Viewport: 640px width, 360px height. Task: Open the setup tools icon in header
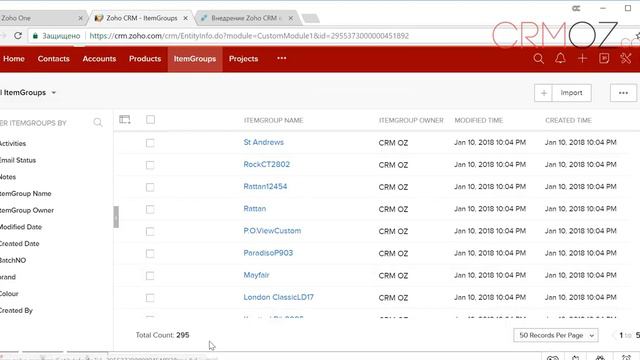pos(626,59)
